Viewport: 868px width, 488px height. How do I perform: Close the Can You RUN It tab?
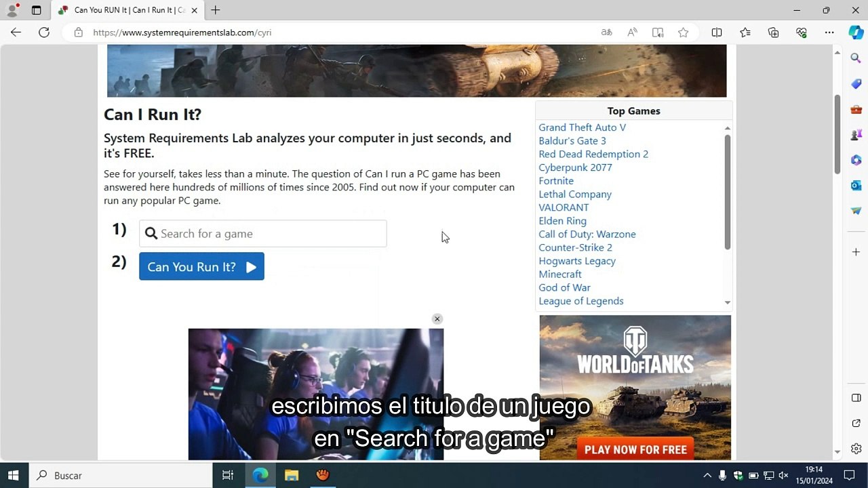pos(194,10)
